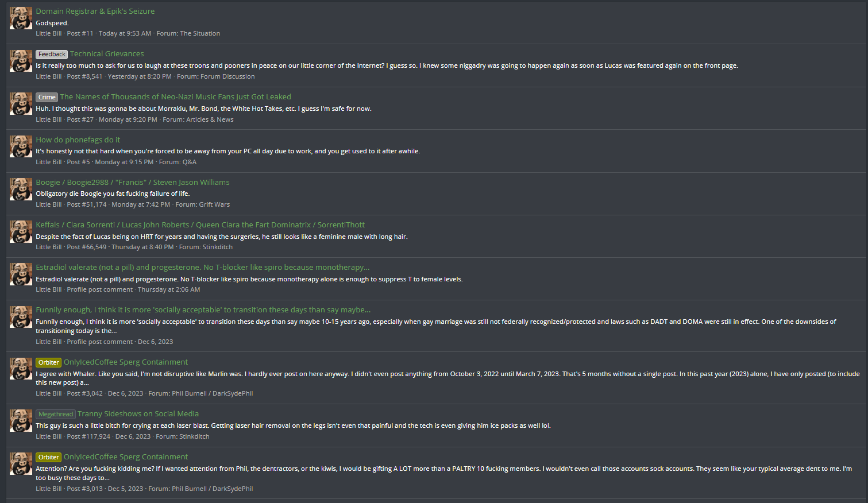Click the Feedback prefix label

(52, 55)
